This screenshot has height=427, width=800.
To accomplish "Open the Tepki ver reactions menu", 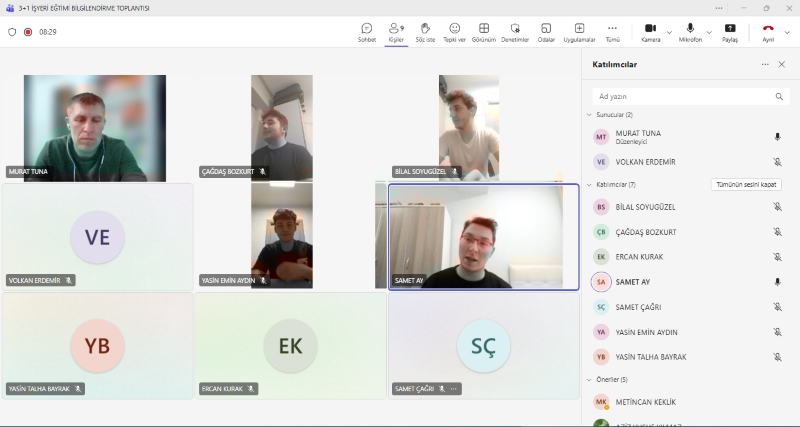I will pos(455,31).
